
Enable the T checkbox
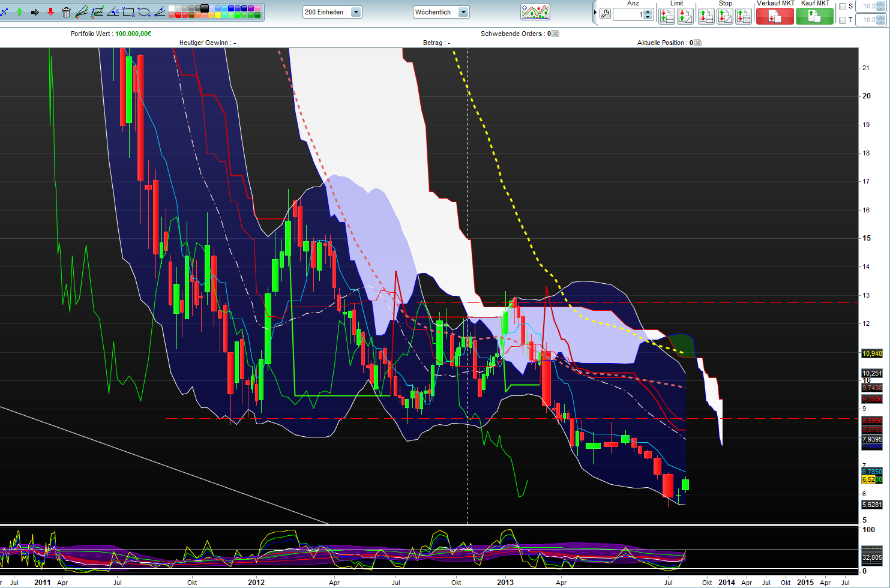[843, 20]
